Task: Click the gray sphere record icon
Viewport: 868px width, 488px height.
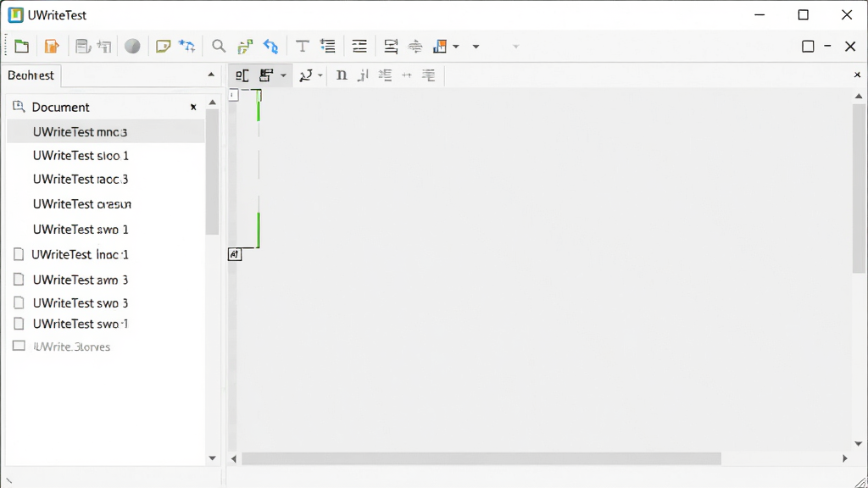Action: tap(132, 47)
